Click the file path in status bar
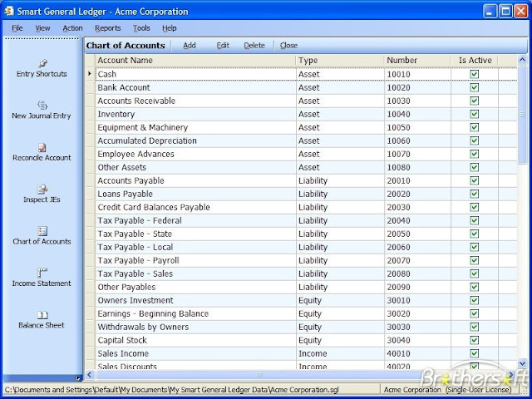Viewport: 532px width, 399px height. (x=172, y=390)
